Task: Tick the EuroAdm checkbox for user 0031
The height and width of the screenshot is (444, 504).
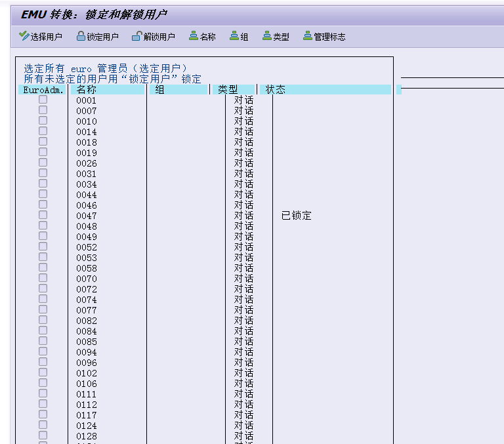Action: [x=43, y=173]
